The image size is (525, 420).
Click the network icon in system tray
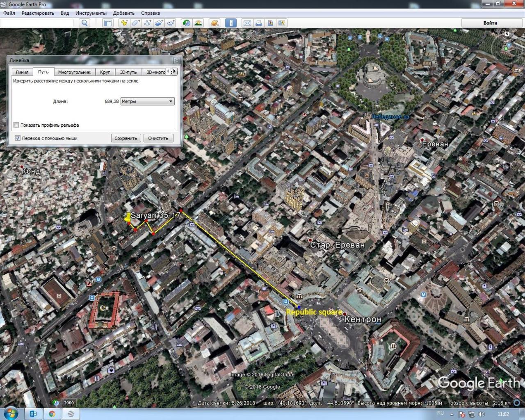(x=471, y=414)
